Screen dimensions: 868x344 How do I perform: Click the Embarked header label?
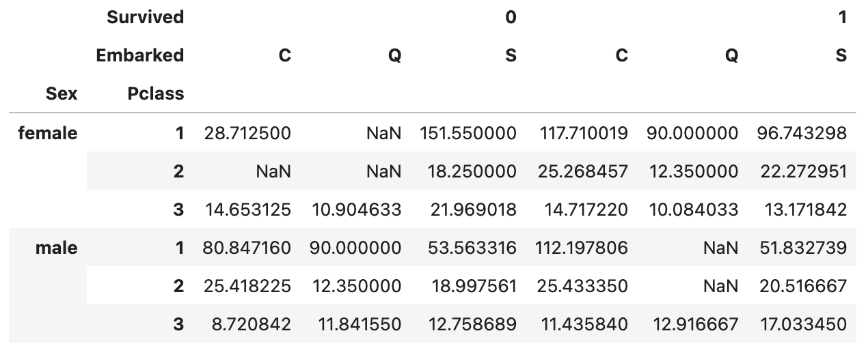(139, 55)
